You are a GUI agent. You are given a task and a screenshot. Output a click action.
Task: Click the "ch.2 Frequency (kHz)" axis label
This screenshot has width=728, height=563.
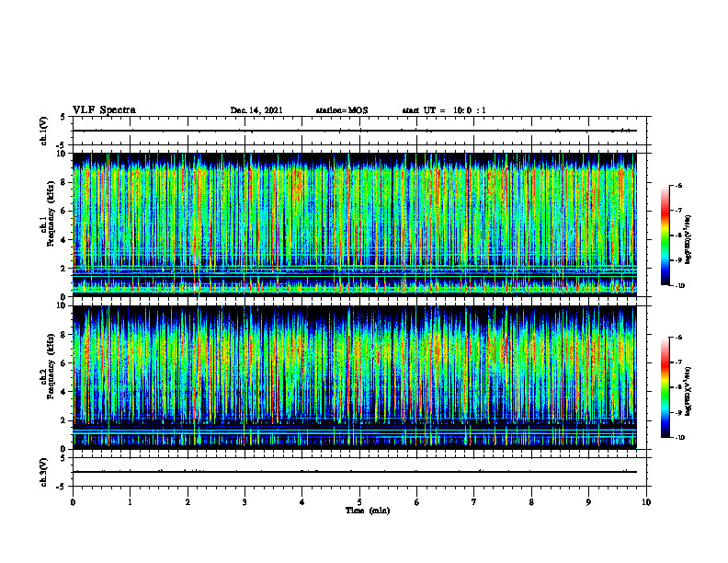(x=48, y=366)
